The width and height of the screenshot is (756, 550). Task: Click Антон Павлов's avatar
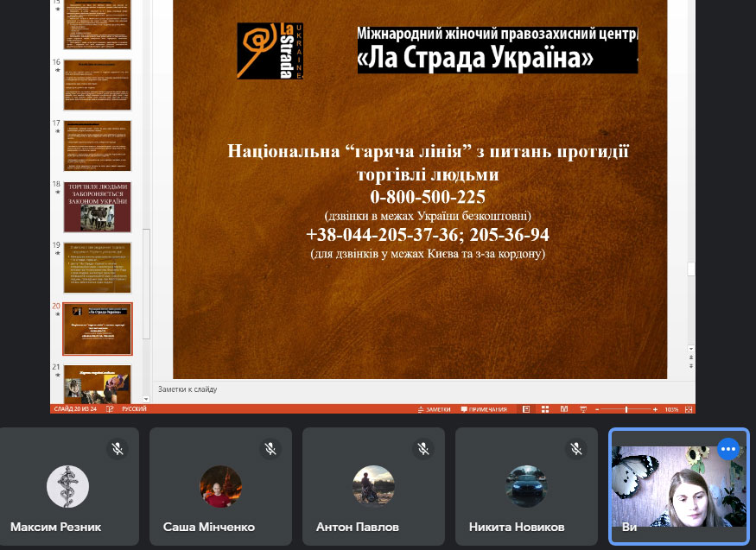[373, 486]
